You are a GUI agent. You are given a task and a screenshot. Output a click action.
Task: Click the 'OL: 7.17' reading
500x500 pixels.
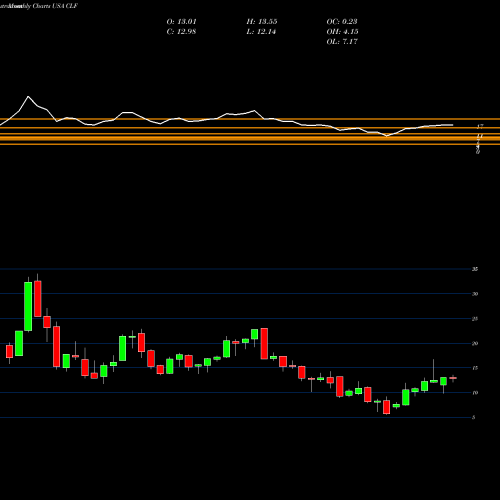coord(342,42)
